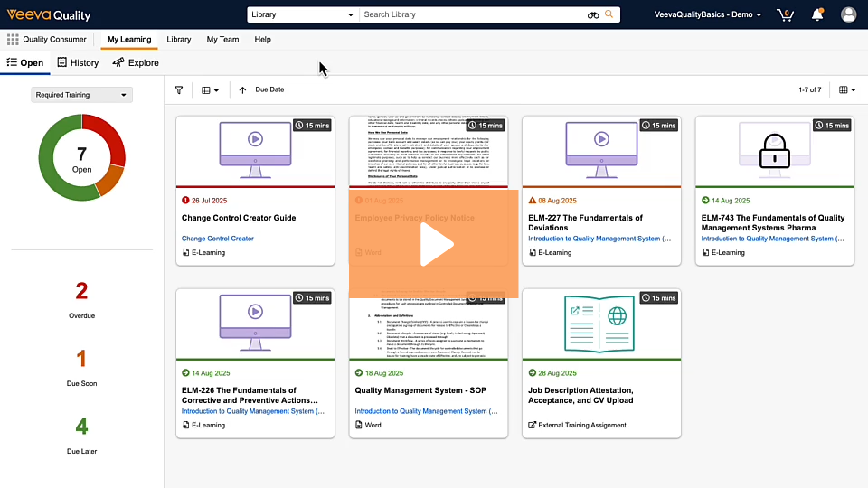
Task: Open the grid view selector at right
Action: (847, 89)
